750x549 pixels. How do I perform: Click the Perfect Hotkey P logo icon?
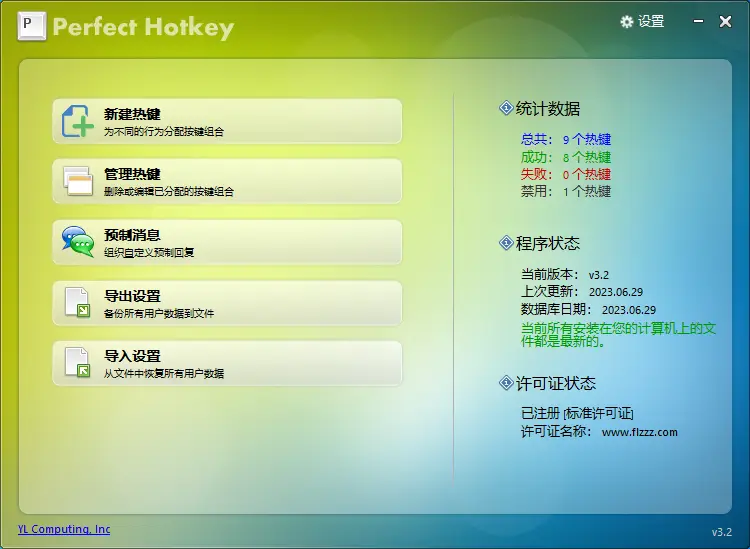pyautogui.click(x=32, y=26)
